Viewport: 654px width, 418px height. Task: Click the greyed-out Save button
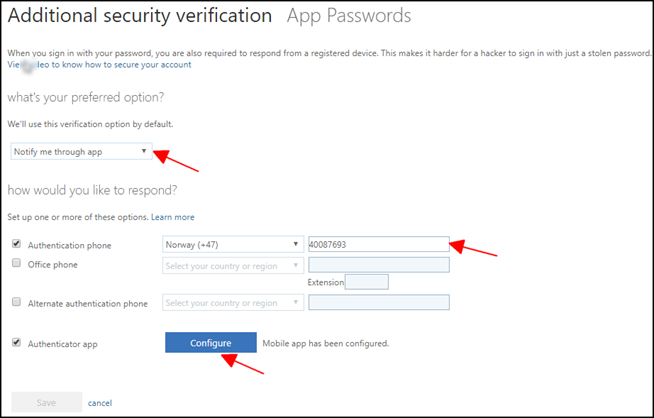(46, 402)
